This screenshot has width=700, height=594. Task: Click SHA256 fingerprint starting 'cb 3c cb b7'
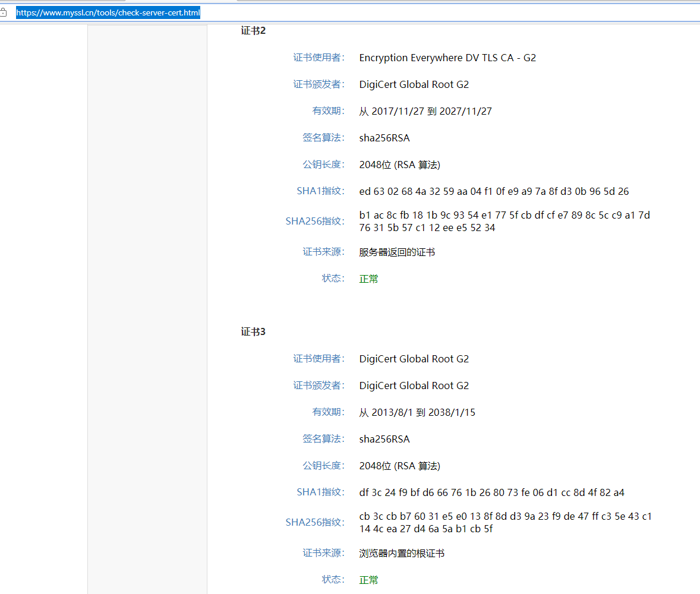(505, 523)
